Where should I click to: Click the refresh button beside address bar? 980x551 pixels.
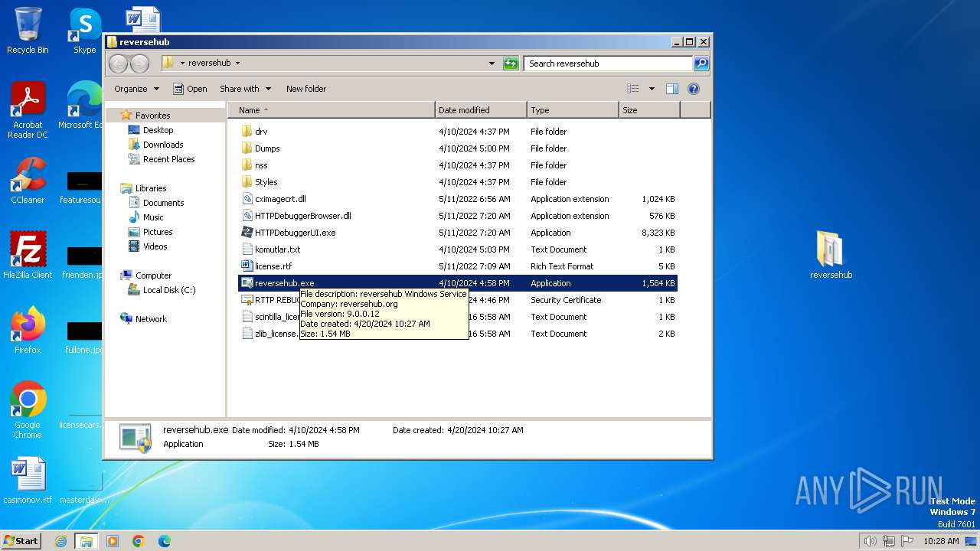(x=511, y=64)
